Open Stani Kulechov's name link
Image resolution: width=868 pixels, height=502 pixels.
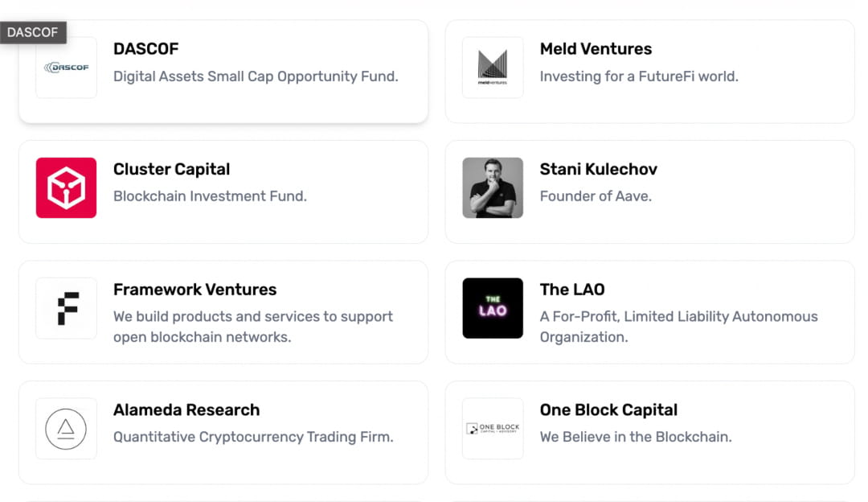598,169
